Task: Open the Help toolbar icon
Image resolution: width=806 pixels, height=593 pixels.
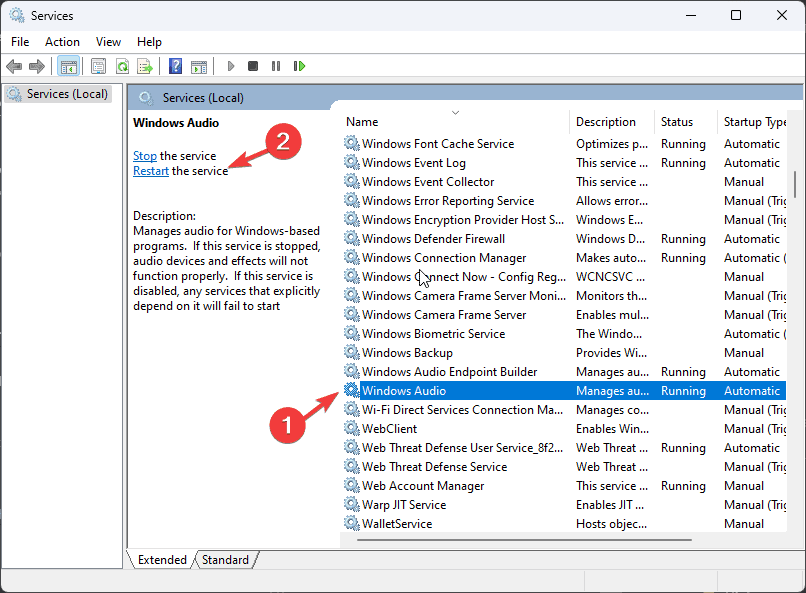Action: pos(175,66)
